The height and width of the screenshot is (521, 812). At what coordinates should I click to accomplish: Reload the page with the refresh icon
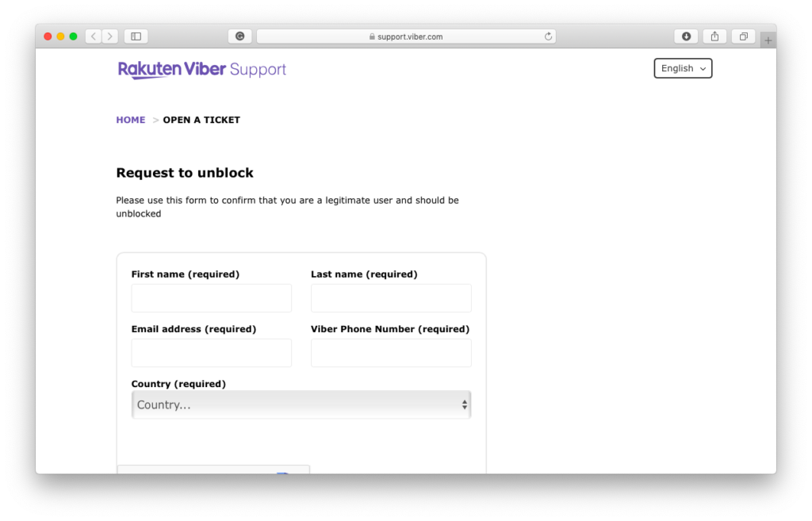[x=548, y=36]
